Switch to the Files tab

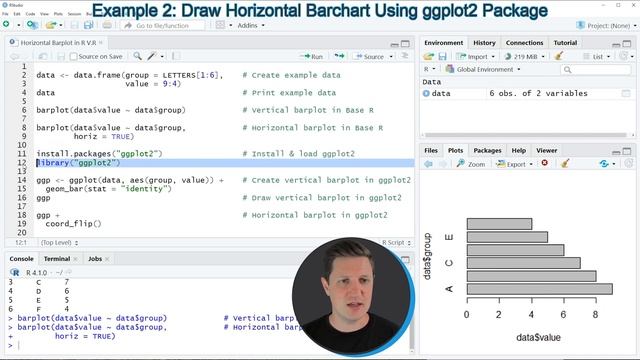tap(431, 151)
